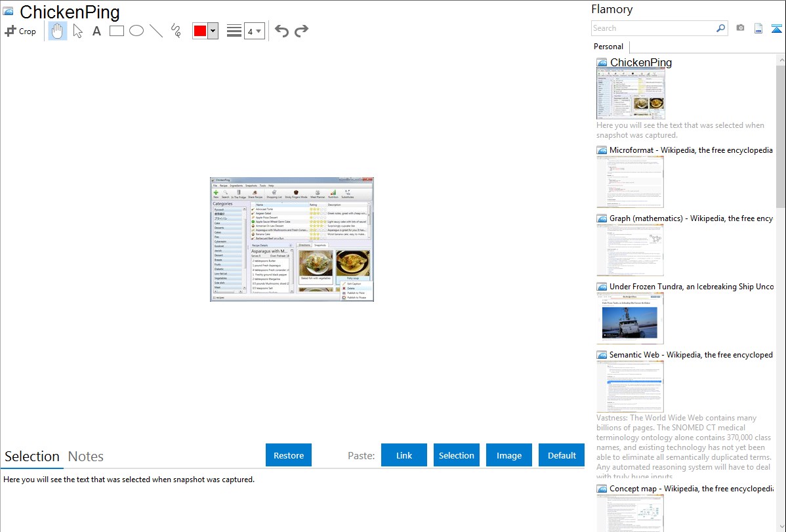This screenshot has height=532, width=786.
Task: Open the Graph (mathematics) snapshot thumbnail
Action: [630, 250]
